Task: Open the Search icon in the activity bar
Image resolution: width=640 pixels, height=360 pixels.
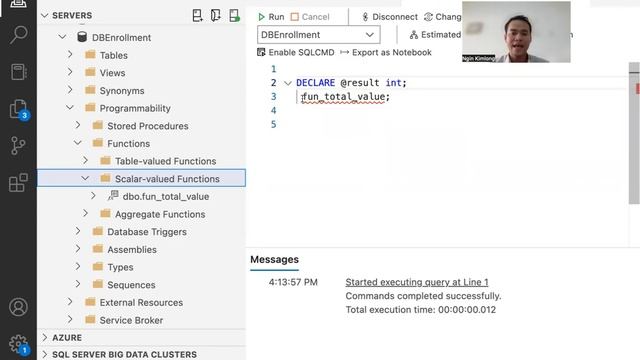Action: click(x=18, y=34)
